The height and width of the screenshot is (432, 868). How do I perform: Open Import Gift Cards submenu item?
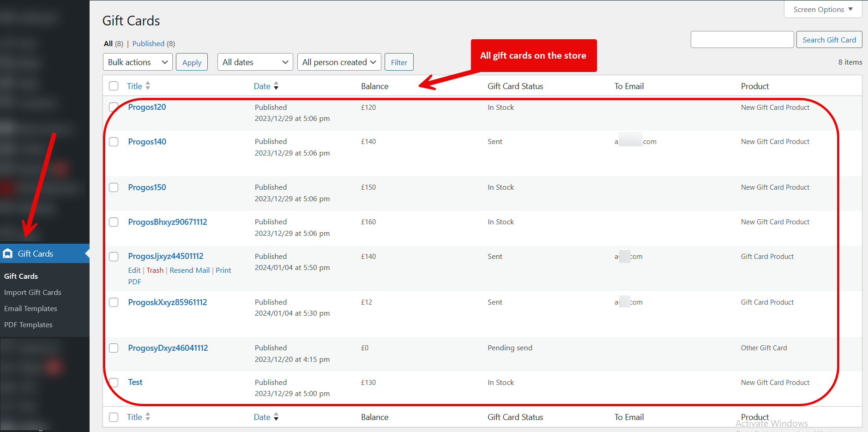[x=33, y=292]
